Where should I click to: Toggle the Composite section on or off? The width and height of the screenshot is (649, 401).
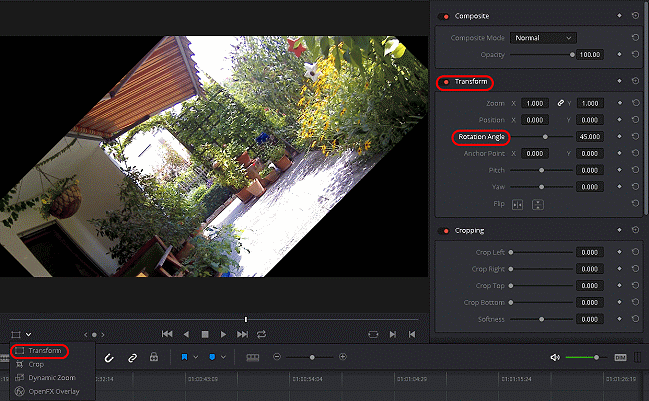click(444, 17)
